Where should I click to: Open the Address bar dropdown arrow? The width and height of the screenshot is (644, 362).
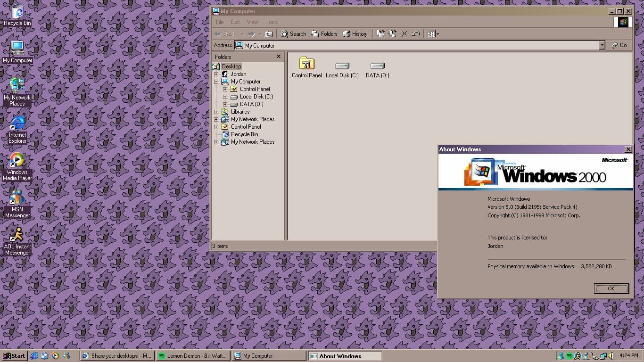click(602, 45)
